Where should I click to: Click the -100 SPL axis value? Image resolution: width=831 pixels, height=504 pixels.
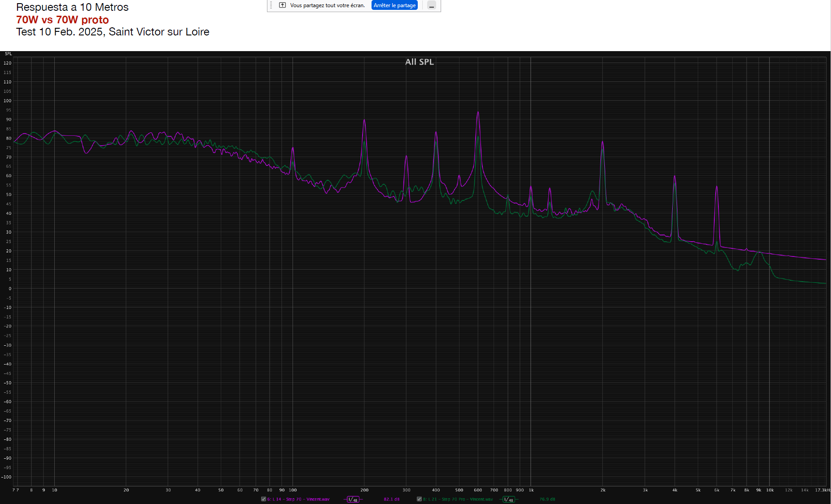click(6, 477)
